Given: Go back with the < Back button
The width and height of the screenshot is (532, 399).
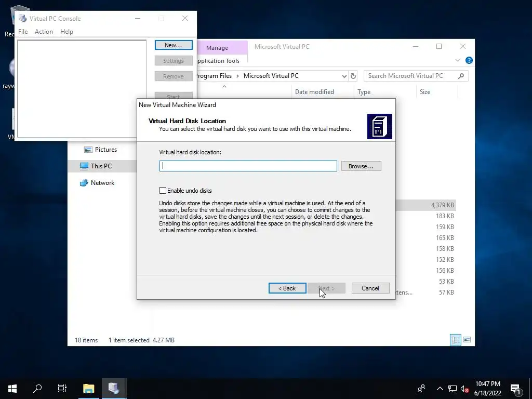Looking at the screenshot, I should coord(287,288).
